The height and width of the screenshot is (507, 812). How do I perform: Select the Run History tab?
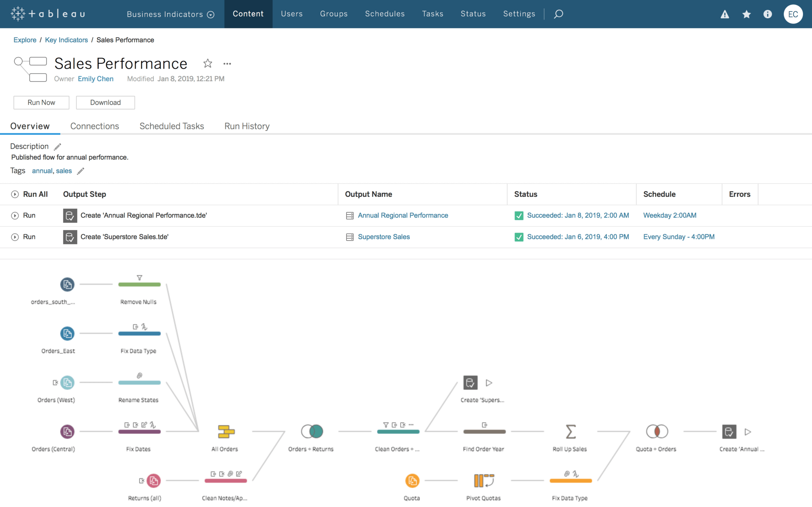pyautogui.click(x=246, y=126)
